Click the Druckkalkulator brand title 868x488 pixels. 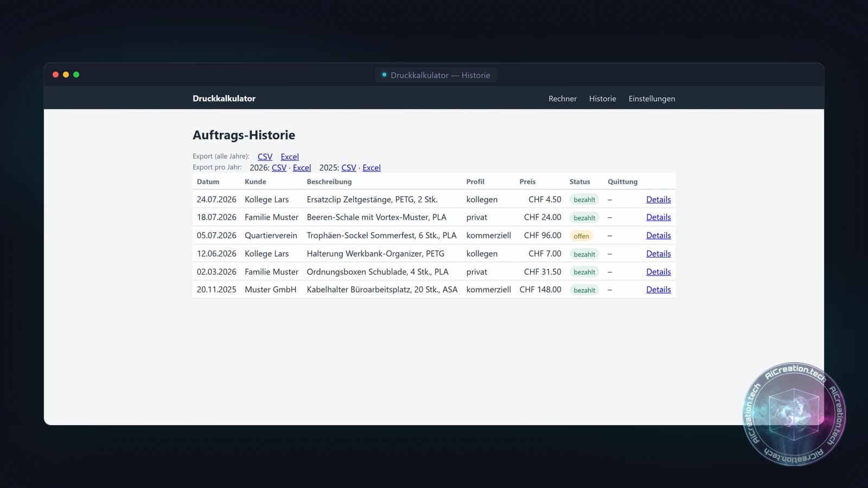pos(224,98)
